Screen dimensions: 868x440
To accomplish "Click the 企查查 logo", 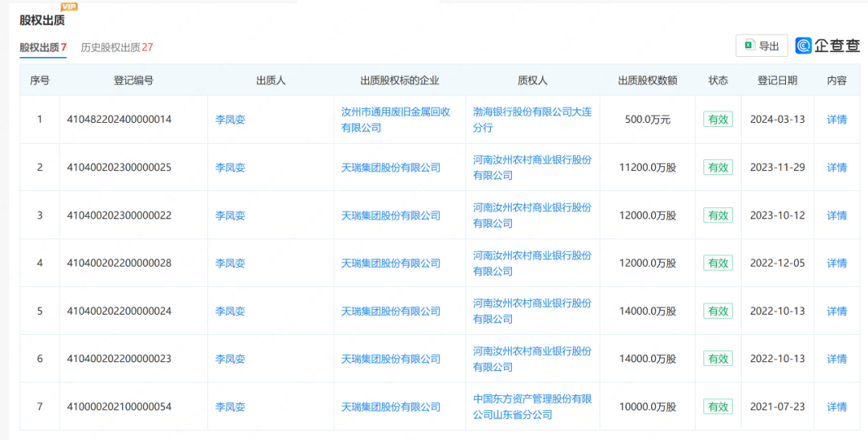I will (x=828, y=45).
